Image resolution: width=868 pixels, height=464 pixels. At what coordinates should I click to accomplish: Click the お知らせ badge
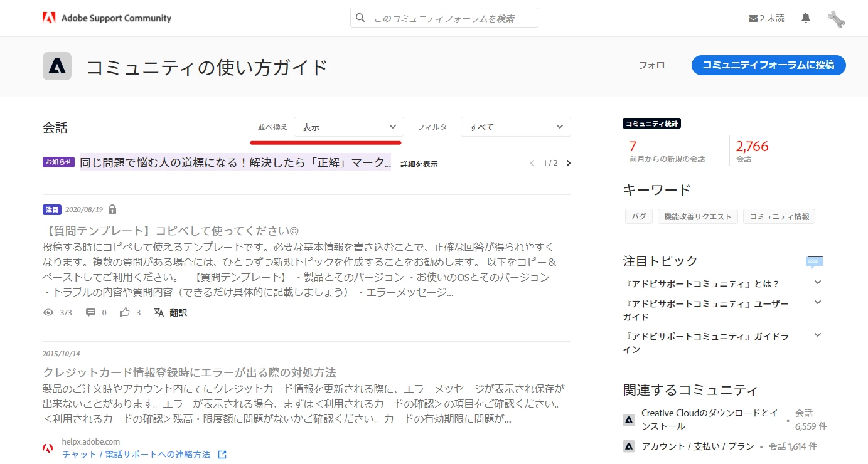pos(59,162)
